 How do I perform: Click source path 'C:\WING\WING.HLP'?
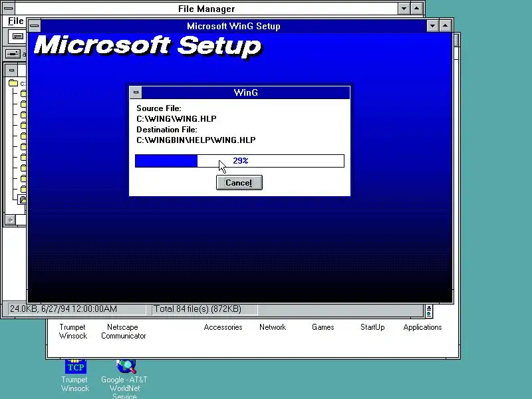[x=176, y=119]
